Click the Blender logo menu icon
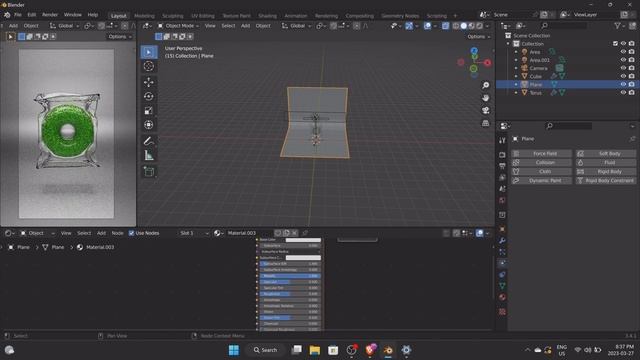 (x=7, y=15)
